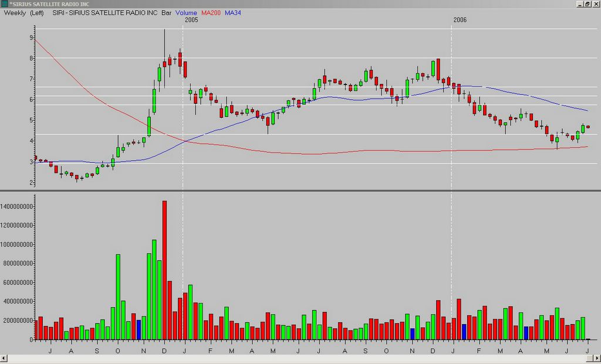
Task: Click the horizontal scrollbar's right arrow
Action: click(x=597, y=358)
